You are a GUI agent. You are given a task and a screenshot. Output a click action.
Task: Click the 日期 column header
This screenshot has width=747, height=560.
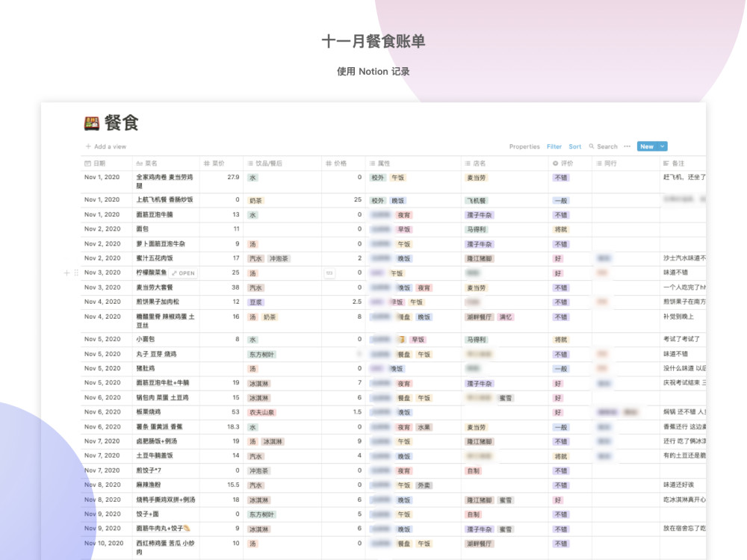(107, 164)
